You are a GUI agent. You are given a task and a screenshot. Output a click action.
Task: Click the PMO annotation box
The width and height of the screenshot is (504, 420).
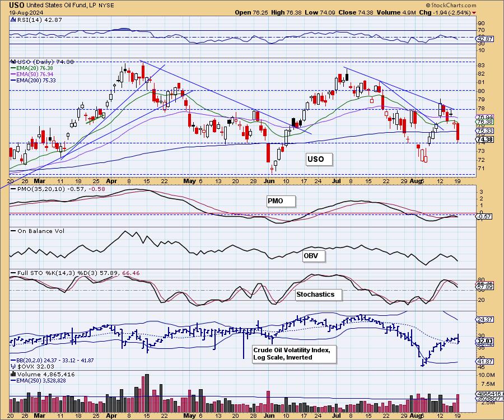(281, 201)
